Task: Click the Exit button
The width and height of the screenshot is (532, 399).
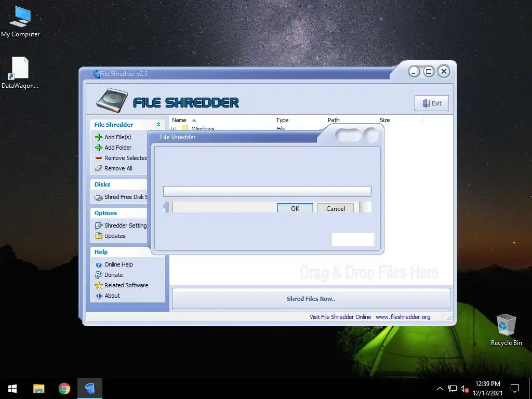Action: click(x=432, y=103)
